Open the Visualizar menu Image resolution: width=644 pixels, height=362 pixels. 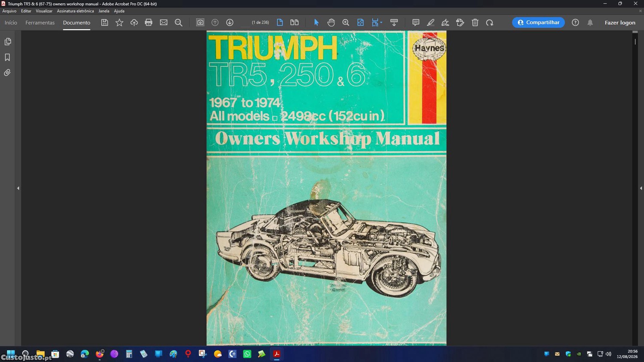coord(44,11)
